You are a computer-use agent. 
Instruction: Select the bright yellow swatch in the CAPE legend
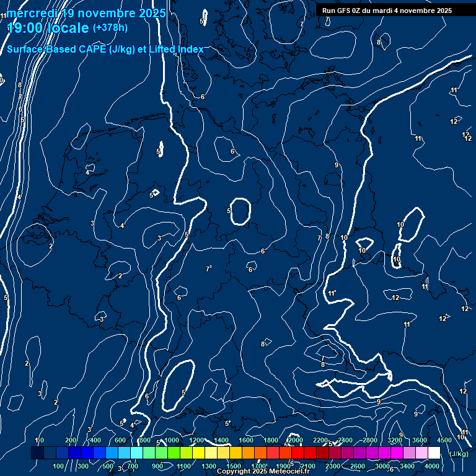[198, 452]
